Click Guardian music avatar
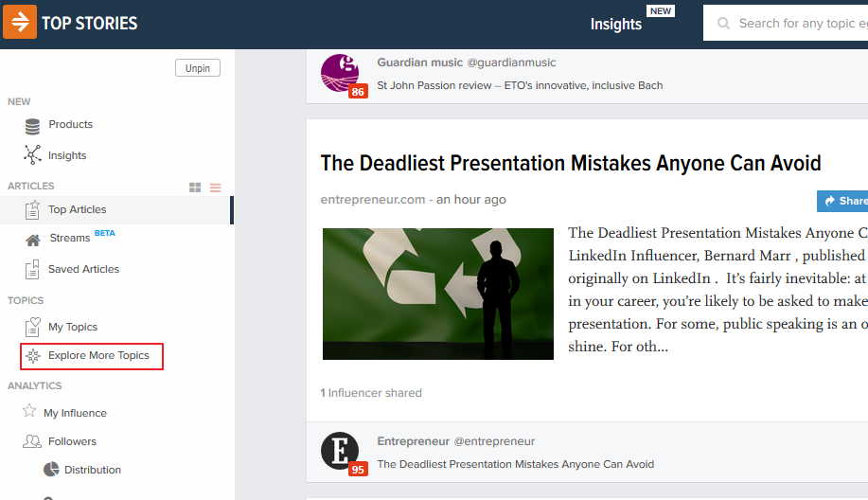Image resolution: width=868 pixels, height=500 pixels. point(339,73)
